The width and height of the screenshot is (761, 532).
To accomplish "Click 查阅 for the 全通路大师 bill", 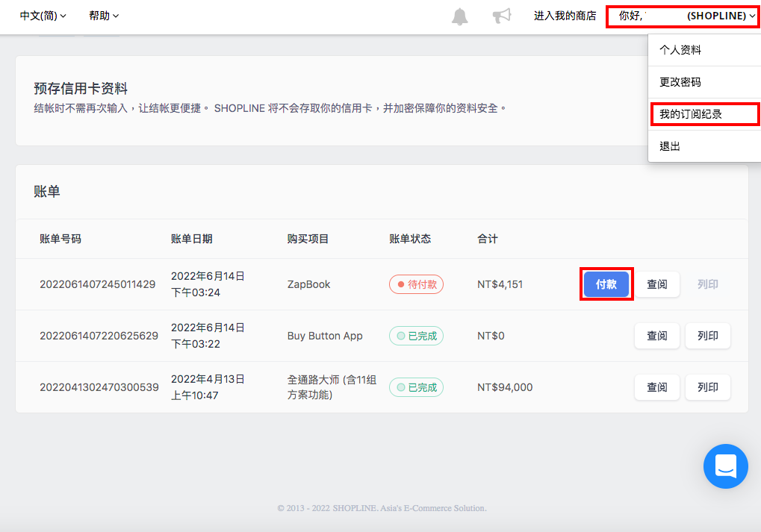I will pyautogui.click(x=657, y=387).
